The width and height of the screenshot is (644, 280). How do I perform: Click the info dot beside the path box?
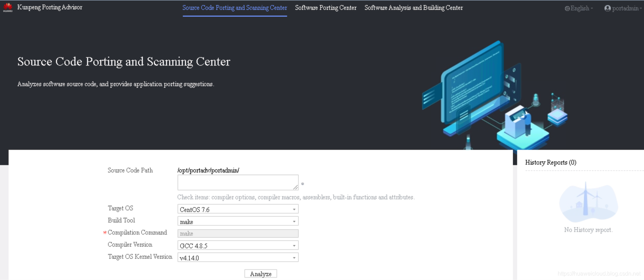click(x=303, y=184)
